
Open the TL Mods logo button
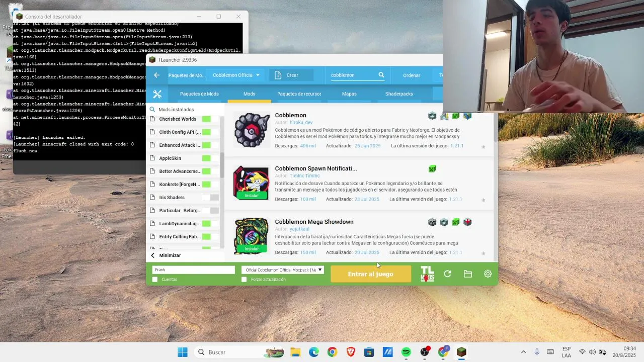[427, 274]
